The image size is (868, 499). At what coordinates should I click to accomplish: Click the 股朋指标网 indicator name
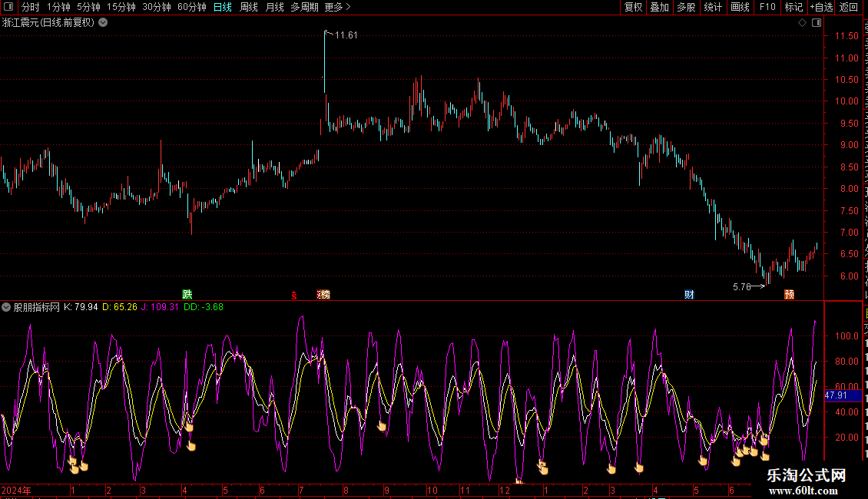click(x=37, y=307)
